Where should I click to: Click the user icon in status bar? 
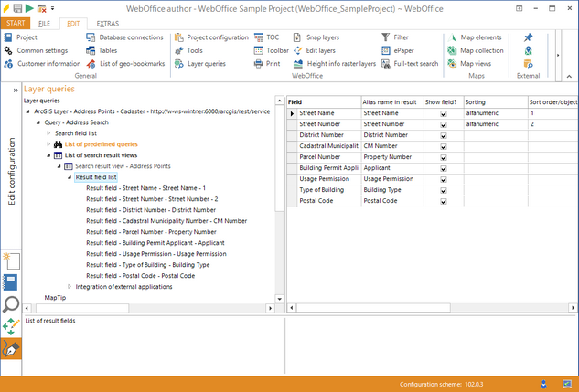pyautogui.click(x=543, y=385)
